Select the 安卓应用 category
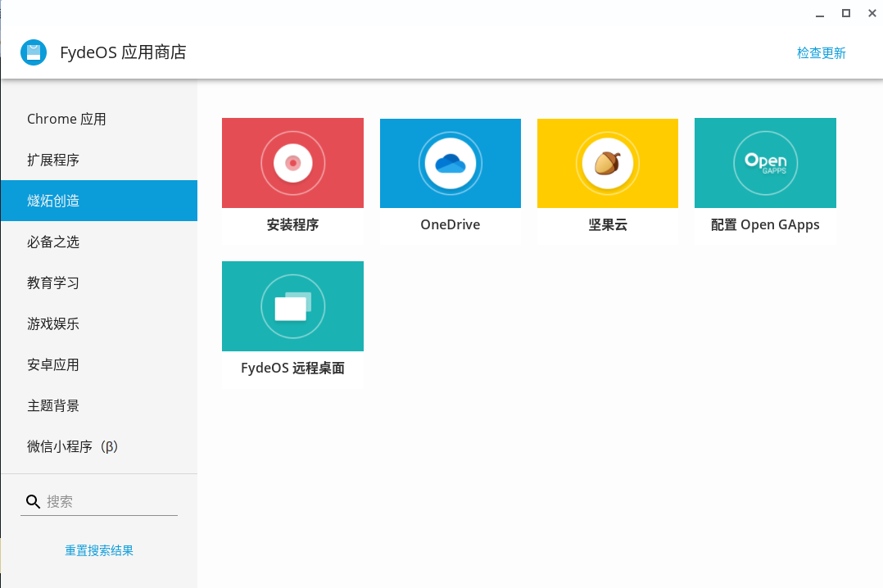Screen dimensions: 883x588 click(x=99, y=364)
